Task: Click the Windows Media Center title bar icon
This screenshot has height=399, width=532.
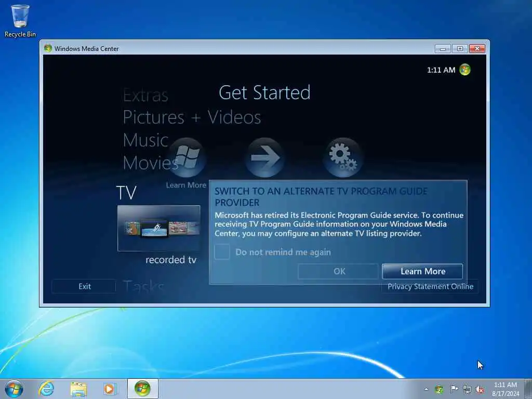Action: (48, 48)
